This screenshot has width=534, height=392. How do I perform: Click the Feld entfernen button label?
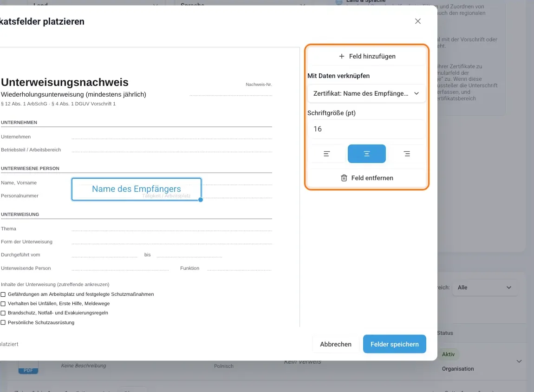click(x=372, y=178)
